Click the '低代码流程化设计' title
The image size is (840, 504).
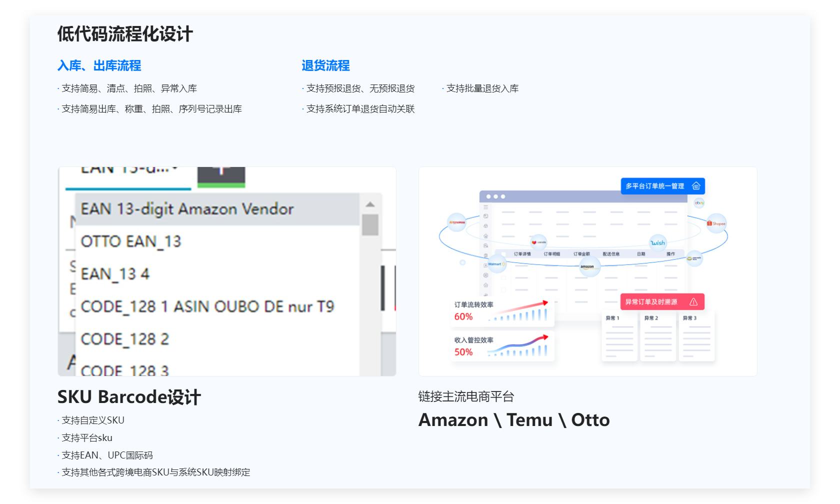(125, 34)
